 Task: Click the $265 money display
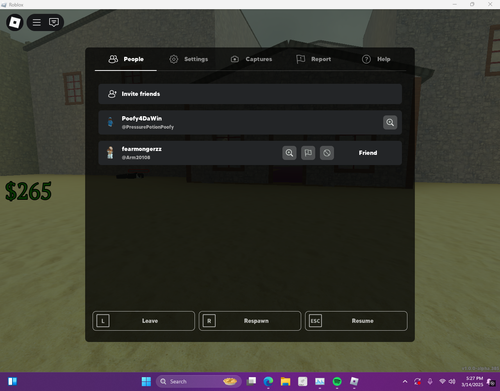[x=29, y=191]
